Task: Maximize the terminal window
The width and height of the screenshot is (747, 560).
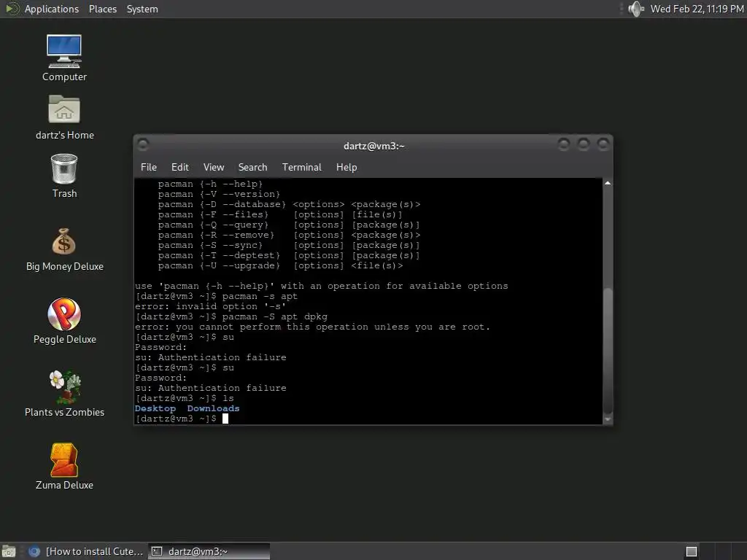Action: [583, 144]
